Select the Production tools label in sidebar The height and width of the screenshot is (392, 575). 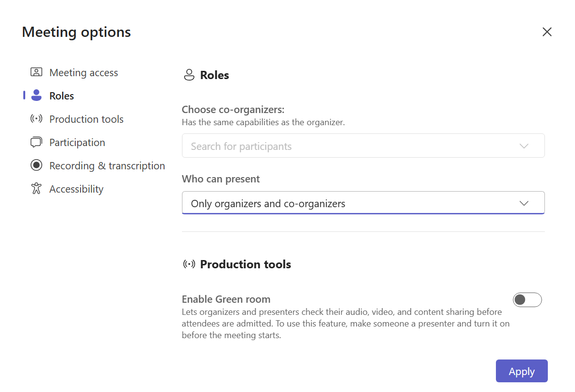86,119
